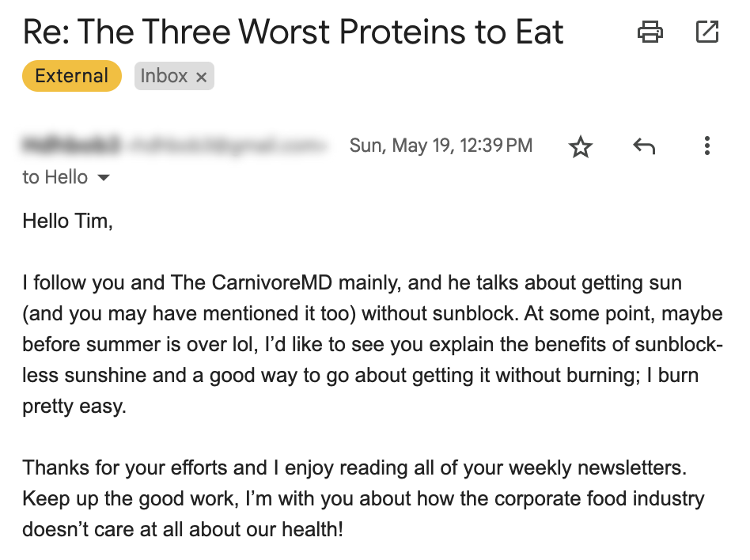Click the word CarnivoreMD in the message
Screen dimensions: 750x560
[271, 282]
